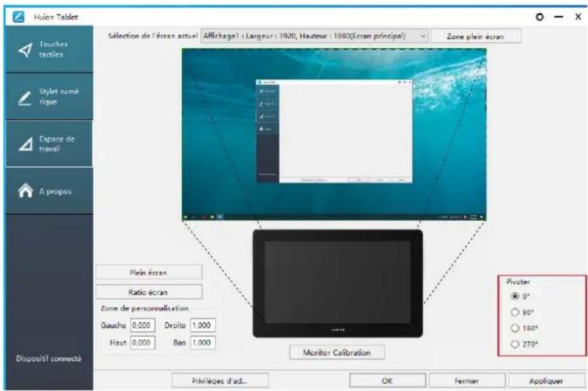The height and width of the screenshot is (391, 588).
Task: Go to the A propos tab
Action: coord(49,191)
